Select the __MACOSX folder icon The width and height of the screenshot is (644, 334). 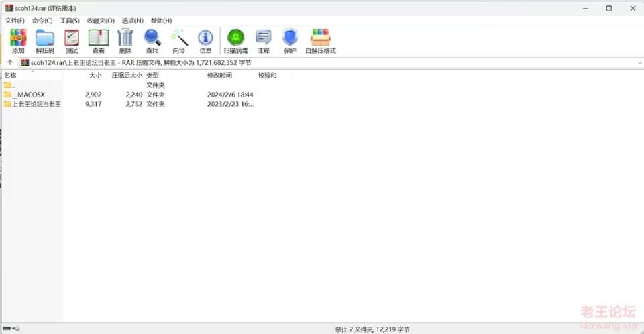(x=7, y=95)
